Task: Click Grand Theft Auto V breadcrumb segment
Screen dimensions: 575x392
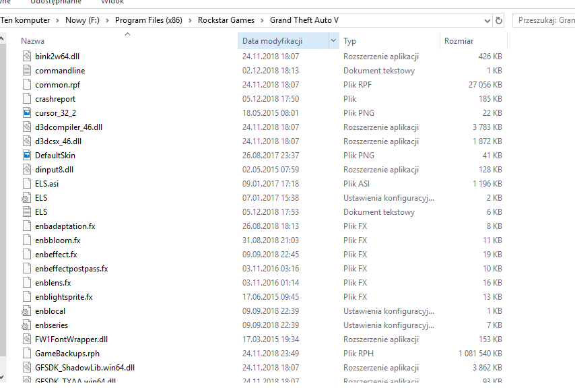Action: [x=304, y=20]
